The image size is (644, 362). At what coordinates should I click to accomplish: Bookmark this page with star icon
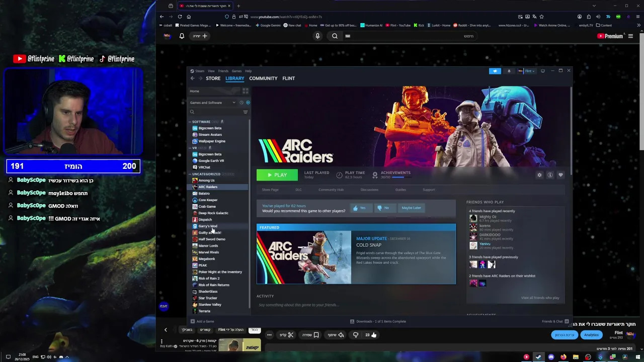[x=541, y=17]
